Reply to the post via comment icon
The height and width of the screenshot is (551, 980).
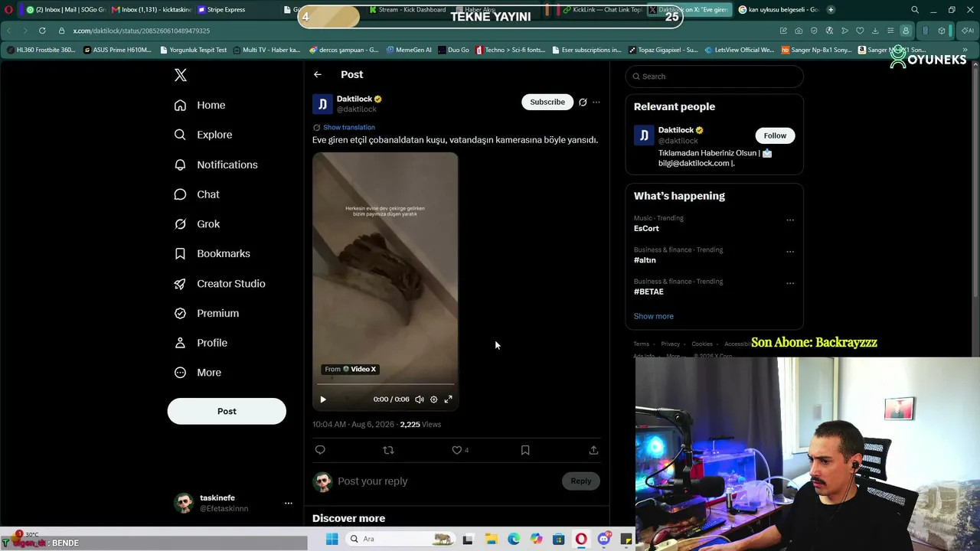click(320, 450)
